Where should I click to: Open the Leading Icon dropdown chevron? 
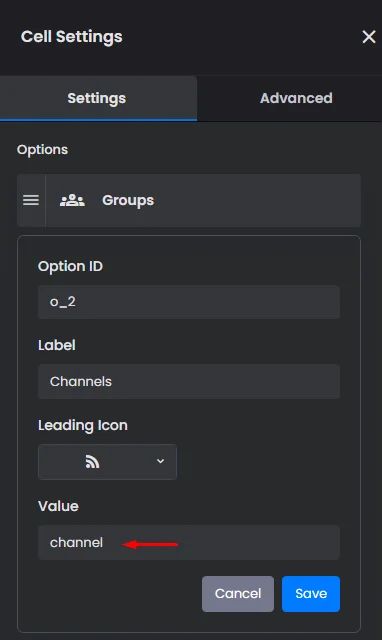tap(160, 461)
